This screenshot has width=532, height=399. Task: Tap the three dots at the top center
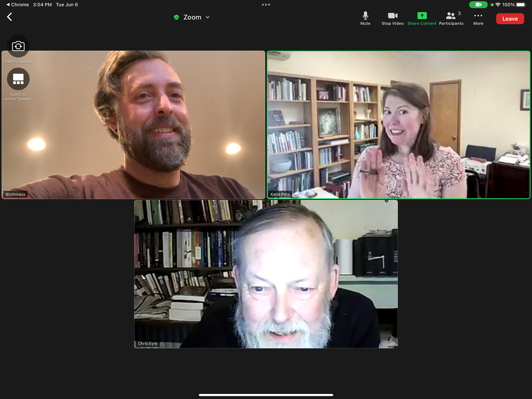click(266, 5)
